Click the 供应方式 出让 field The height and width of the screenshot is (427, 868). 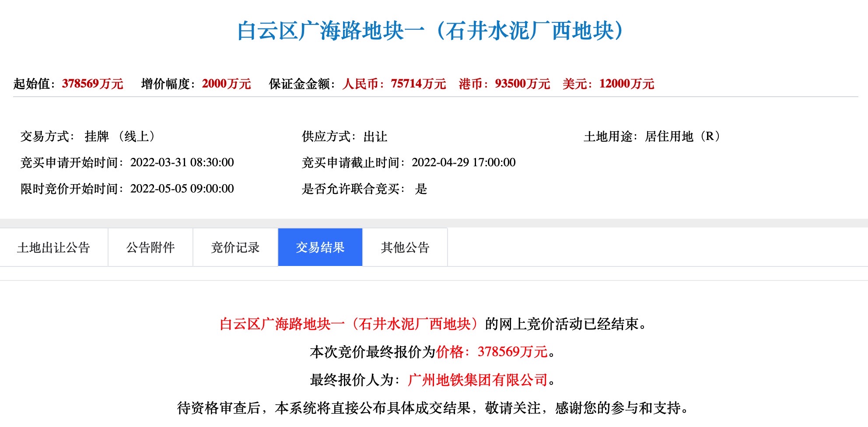375,136
